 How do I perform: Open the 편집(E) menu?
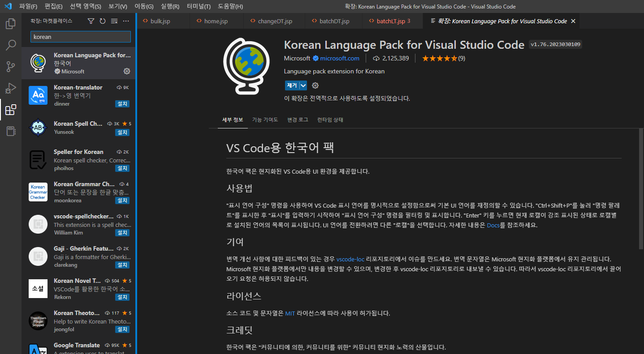coord(54,6)
